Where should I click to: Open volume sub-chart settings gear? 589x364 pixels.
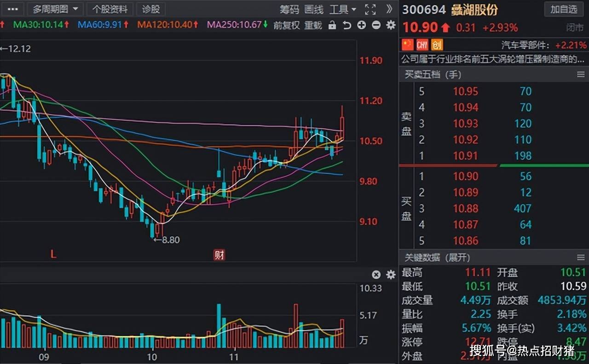tap(391, 275)
